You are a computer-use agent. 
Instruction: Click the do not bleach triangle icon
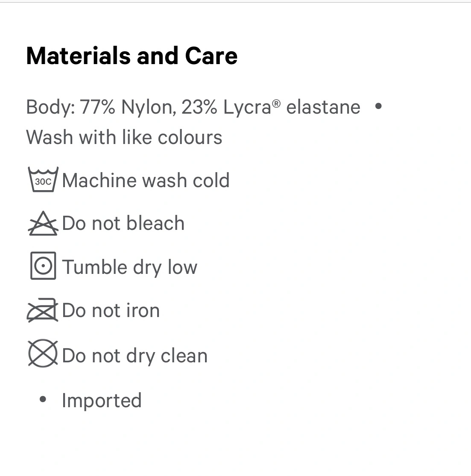(43, 224)
